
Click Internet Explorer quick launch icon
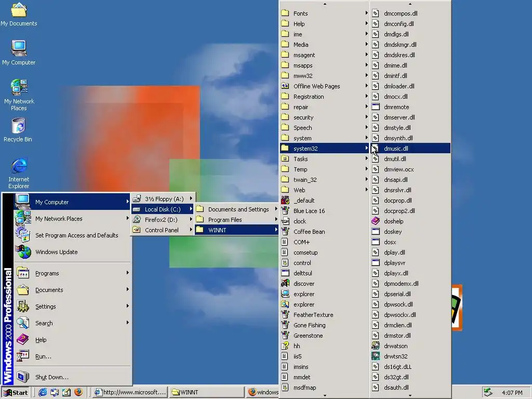coord(43,392)
